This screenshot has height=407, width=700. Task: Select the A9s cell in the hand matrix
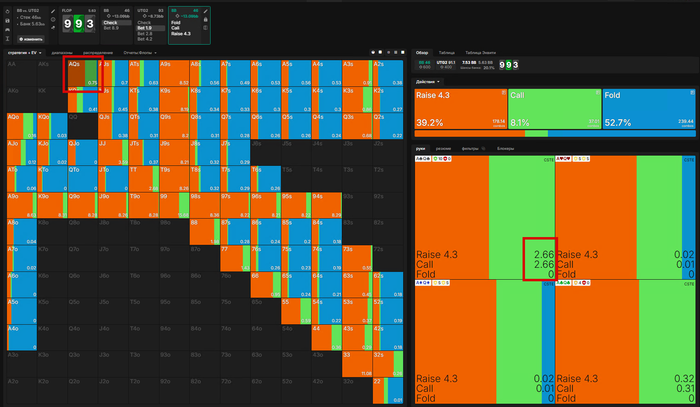coord(174,73)
